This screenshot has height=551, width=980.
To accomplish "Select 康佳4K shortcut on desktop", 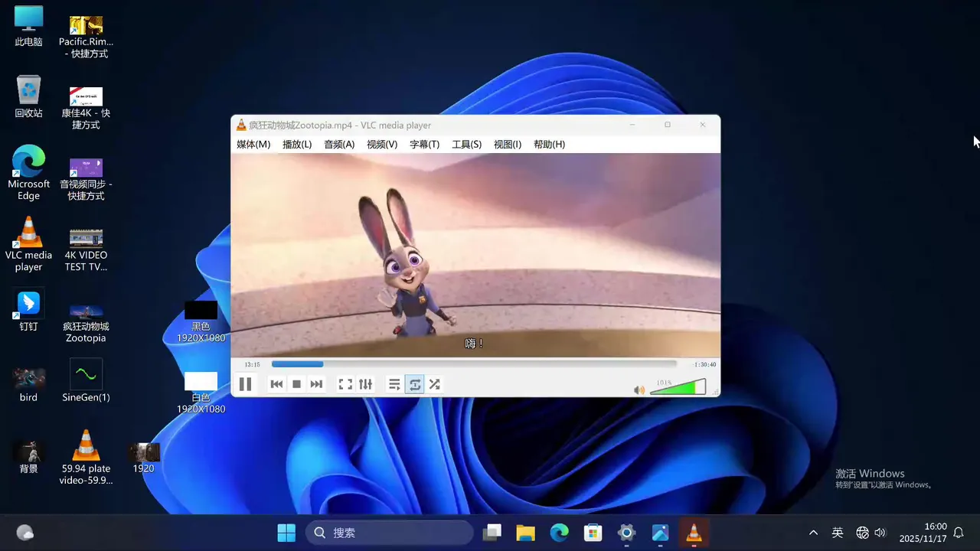I will pos(86,107).
